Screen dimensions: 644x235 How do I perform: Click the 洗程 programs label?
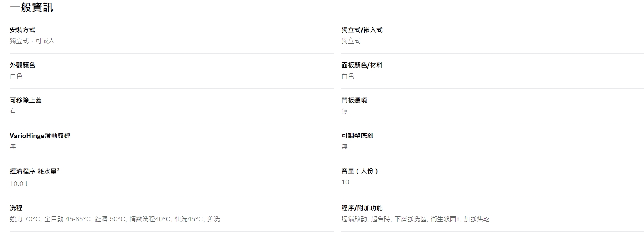tap(16, 208)
